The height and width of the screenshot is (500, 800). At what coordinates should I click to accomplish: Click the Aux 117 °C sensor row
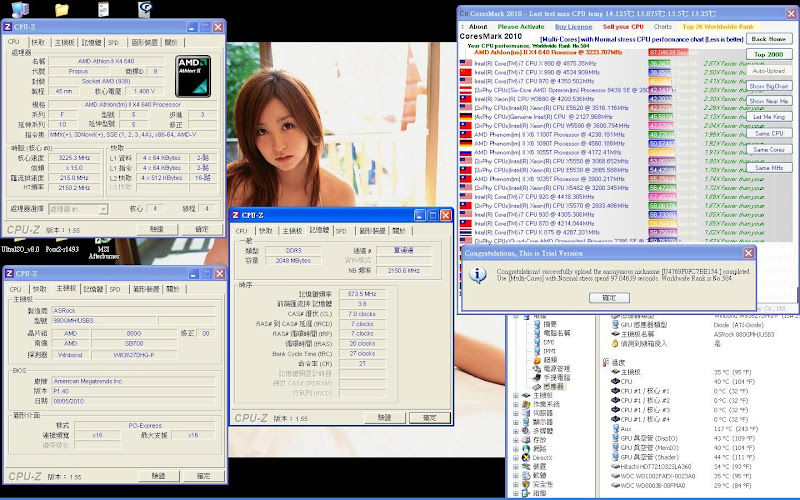(684, 429)
